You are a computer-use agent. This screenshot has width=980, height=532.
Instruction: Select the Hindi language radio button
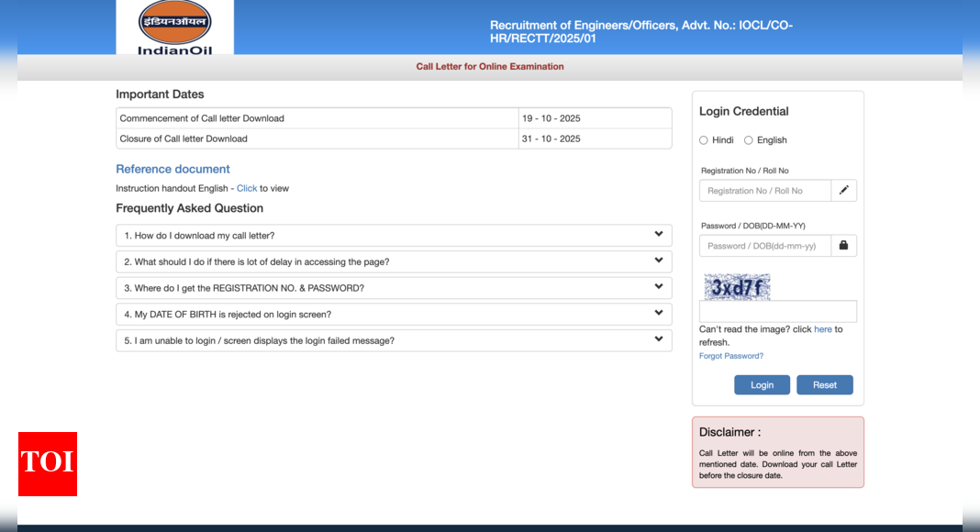704,140
